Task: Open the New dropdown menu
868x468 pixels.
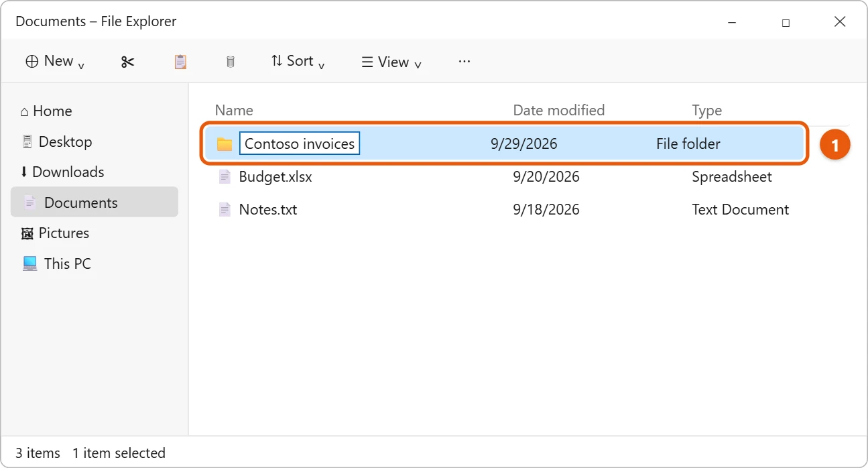Action: click(55, 62)
